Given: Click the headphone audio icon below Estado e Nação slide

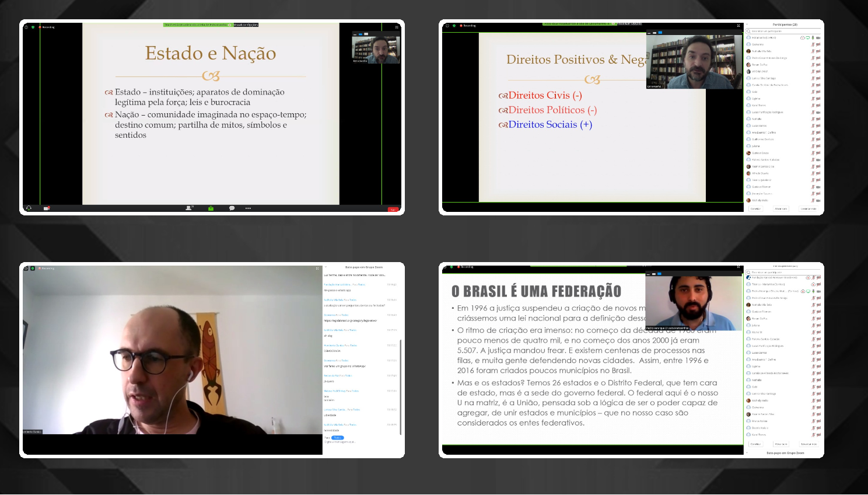Looking at the screenshot, I should point(29,208).
